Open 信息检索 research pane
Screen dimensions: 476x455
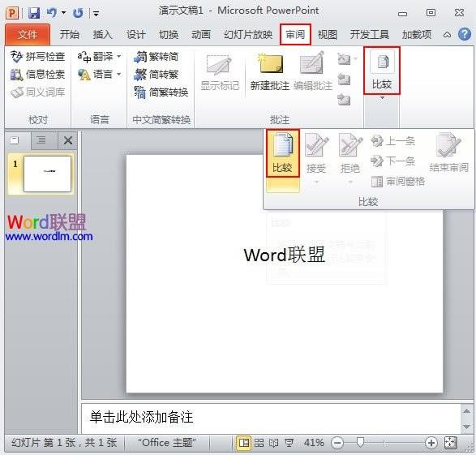(x=37, y=75)
